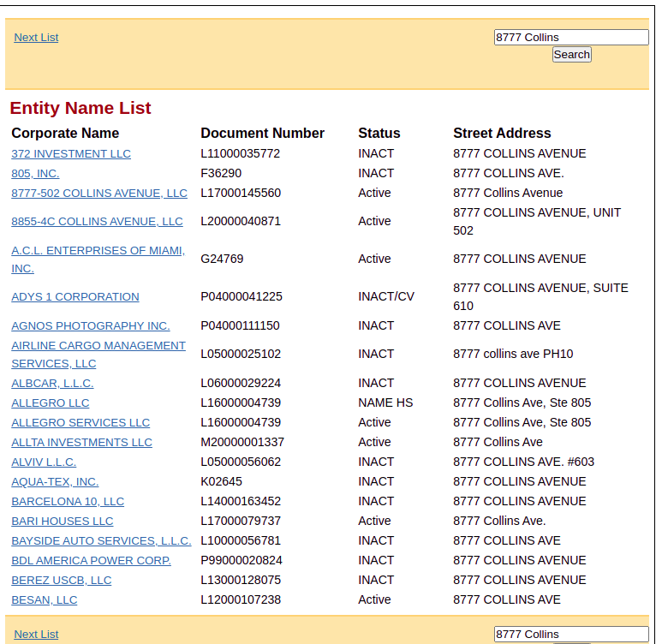656x644 pixels.
Task: Open ALLEGRO SERVICES LLC link
Action: coord(81,423)
